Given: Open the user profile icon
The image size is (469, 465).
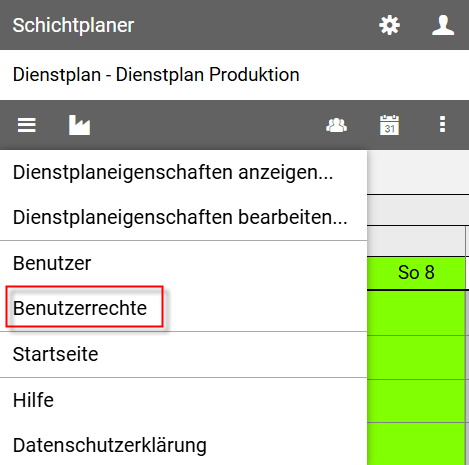Looking at the screenshot, I should tap(443, 25).
